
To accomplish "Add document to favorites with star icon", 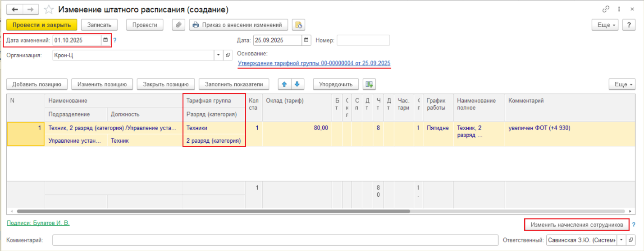I will (50, 9).
